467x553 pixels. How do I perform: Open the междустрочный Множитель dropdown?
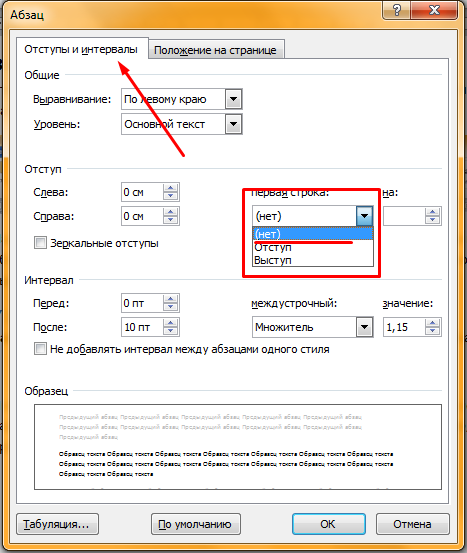[364, 327]
